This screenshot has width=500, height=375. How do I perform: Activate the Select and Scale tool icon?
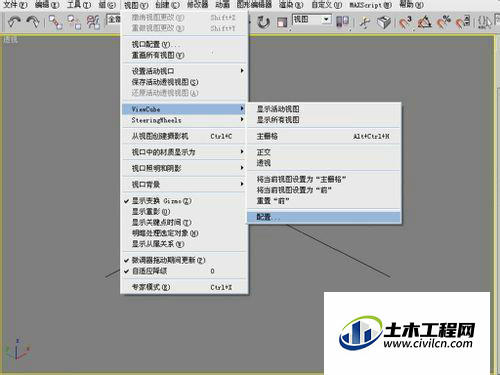tap(282, 22)
